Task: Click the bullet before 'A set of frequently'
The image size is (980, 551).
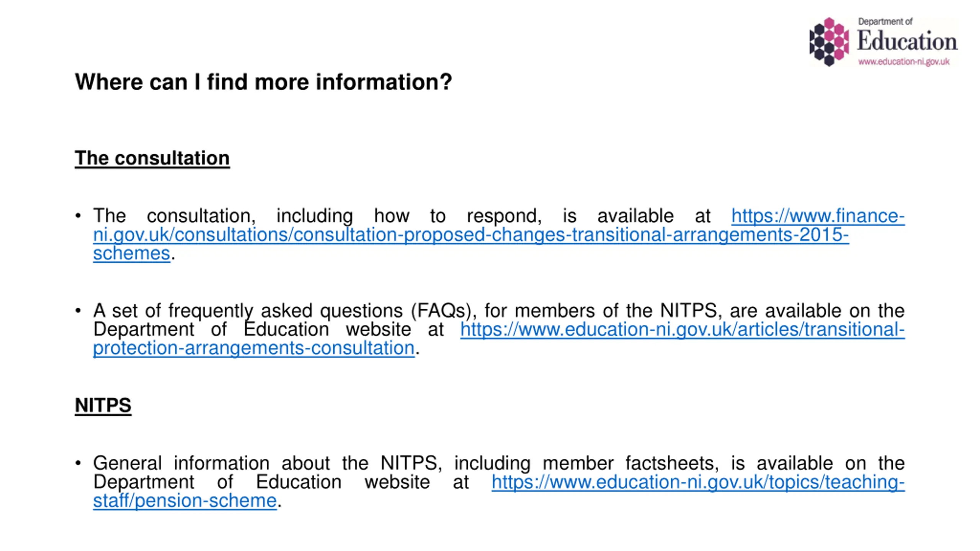Action: click(78, 311)
